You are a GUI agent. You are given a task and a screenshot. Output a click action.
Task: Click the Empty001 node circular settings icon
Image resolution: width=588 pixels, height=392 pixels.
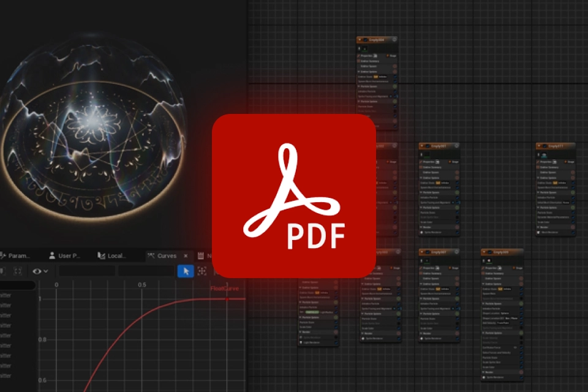coord(457,146)
